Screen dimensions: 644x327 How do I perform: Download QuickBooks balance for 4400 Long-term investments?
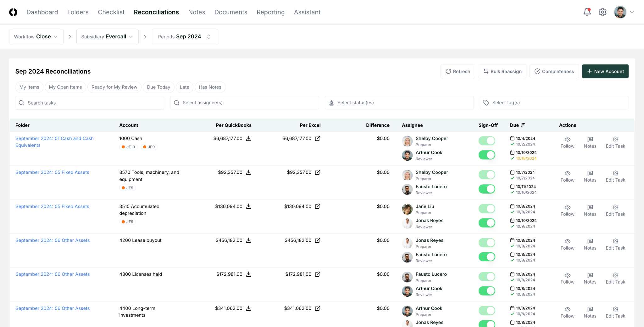(248, 308)
